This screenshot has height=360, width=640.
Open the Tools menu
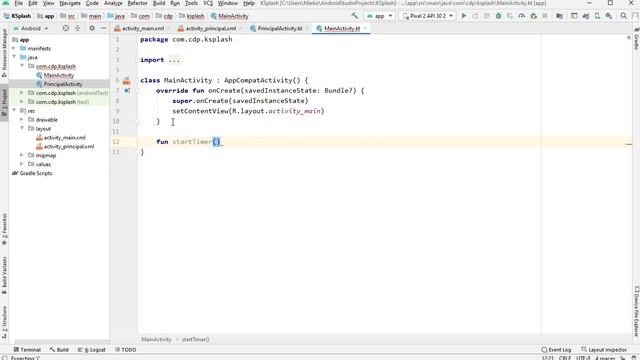click(191, 3)
